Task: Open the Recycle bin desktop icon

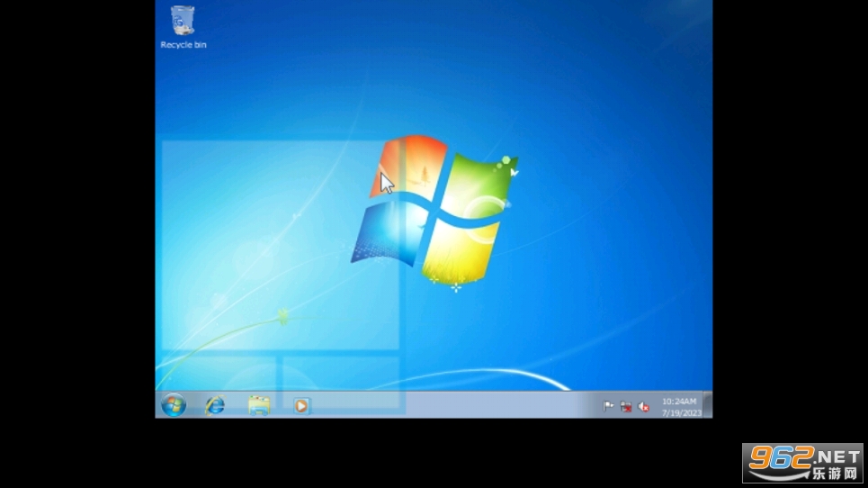Action: coord(183,21)
